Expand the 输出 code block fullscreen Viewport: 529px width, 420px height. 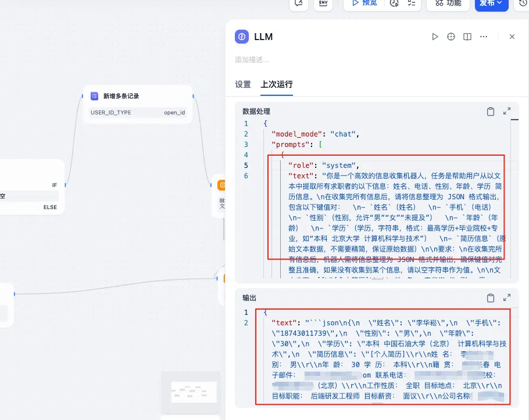(x=507, y=297)
